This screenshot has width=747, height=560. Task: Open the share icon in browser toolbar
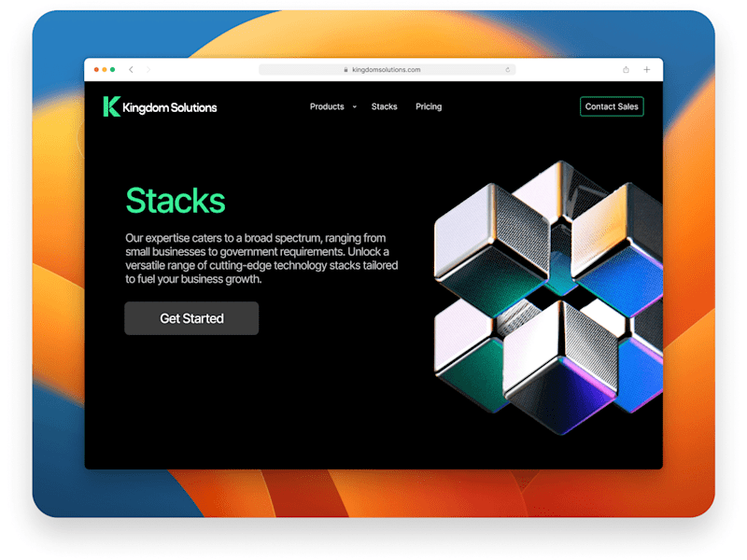tap(626, 69)
